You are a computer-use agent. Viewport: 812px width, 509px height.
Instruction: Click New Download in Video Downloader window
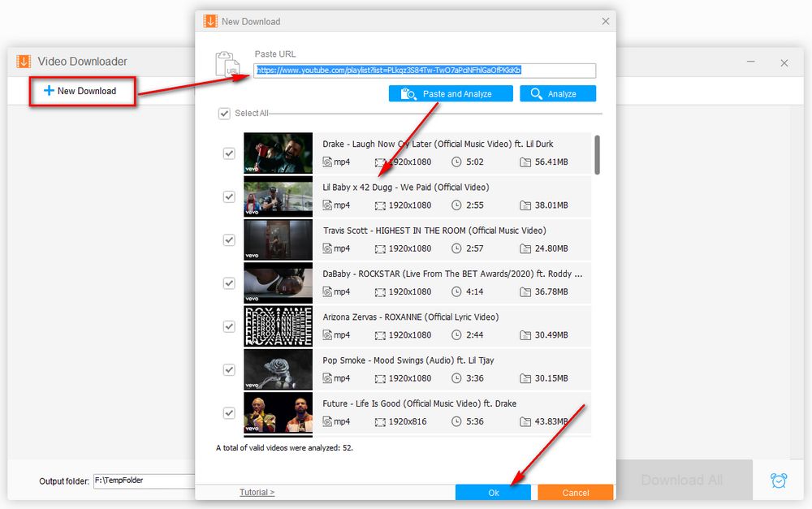[x=82, y=91]
